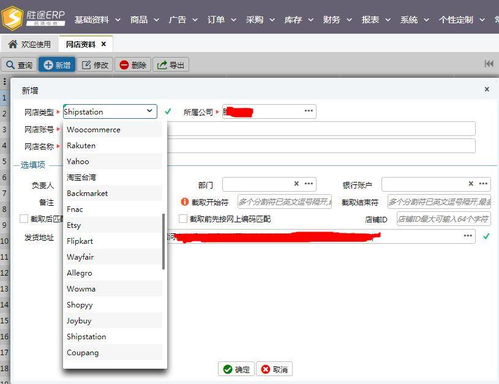This screenshot has height=384, width=499.
Task: Open the 广告 menu
Action: 183,20
